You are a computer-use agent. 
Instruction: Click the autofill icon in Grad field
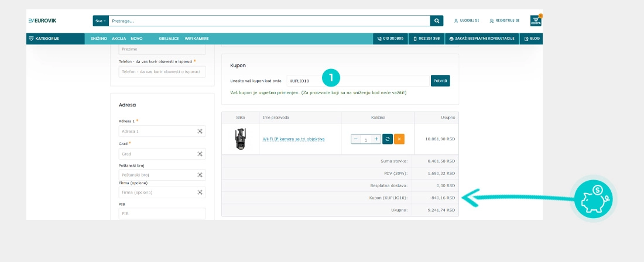[200, 154]
